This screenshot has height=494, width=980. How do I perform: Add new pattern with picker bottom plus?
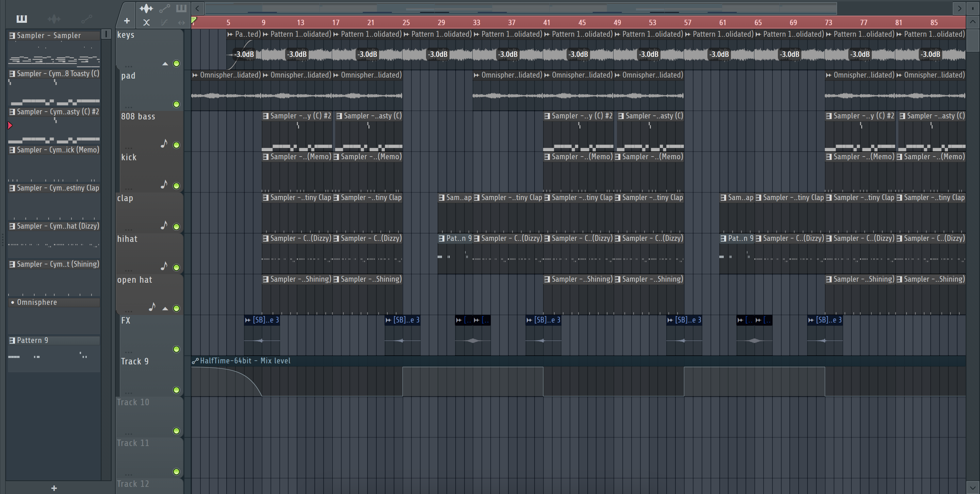coord(54,488)
